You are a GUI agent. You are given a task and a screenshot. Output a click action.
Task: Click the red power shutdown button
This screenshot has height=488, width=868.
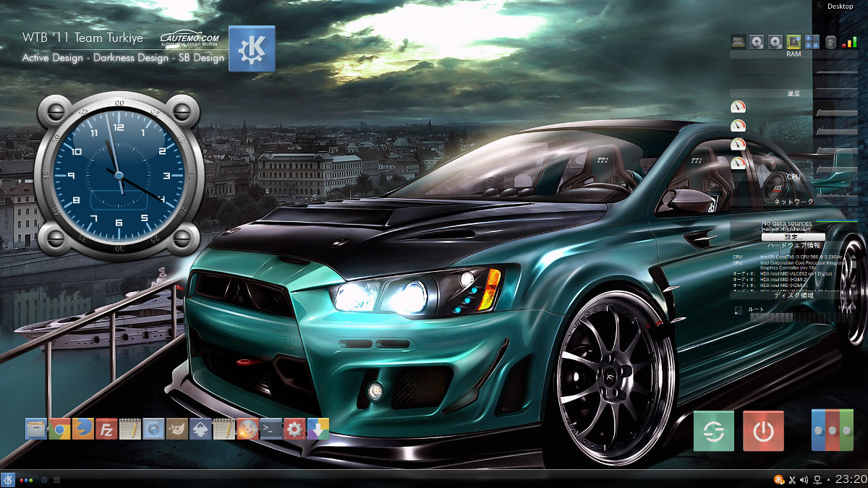click(x=764, y=431)
